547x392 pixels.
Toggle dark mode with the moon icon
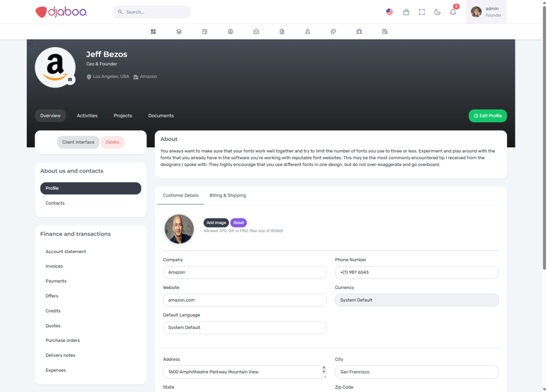(x=437, y=12)
